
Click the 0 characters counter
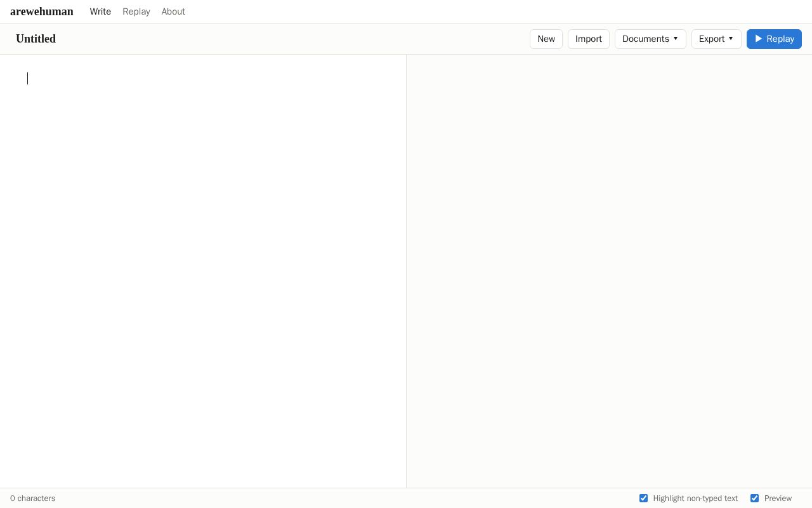pyautogui.click(x=33, y=498)
